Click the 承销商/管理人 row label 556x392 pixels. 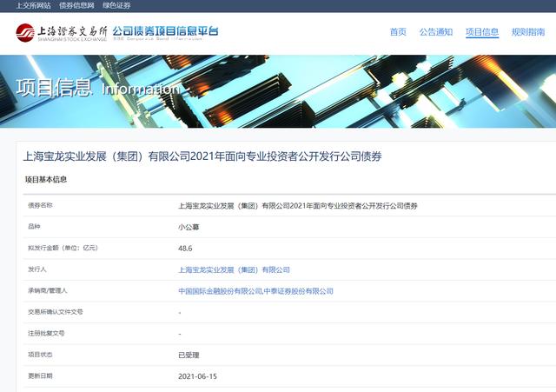point(48,290)
